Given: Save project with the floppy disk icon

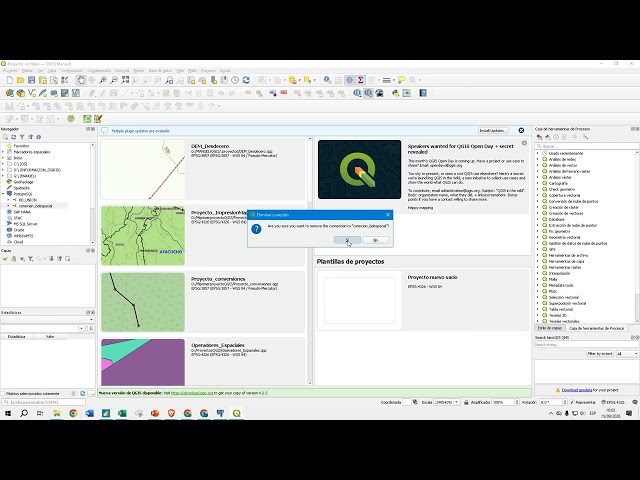Looking at the screenshot, I should point(31,80).
